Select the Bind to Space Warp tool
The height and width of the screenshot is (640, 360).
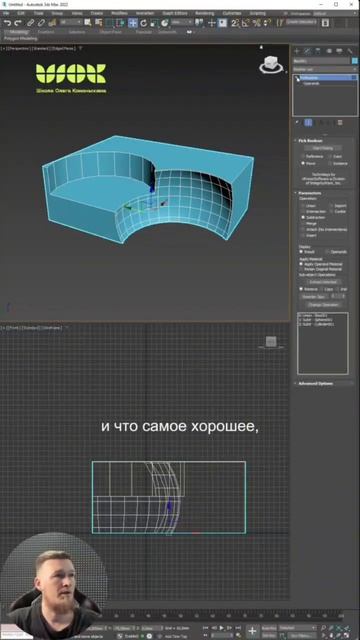pos(52,23)
